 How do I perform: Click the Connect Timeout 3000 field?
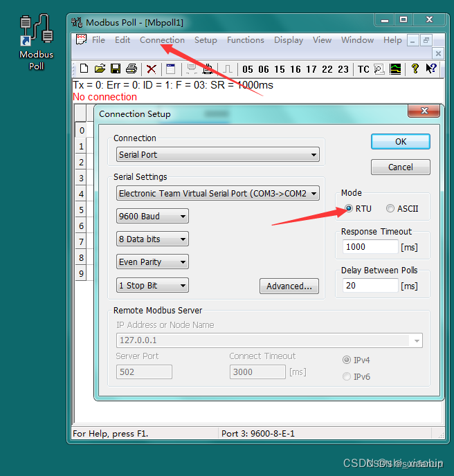point(257,372)
